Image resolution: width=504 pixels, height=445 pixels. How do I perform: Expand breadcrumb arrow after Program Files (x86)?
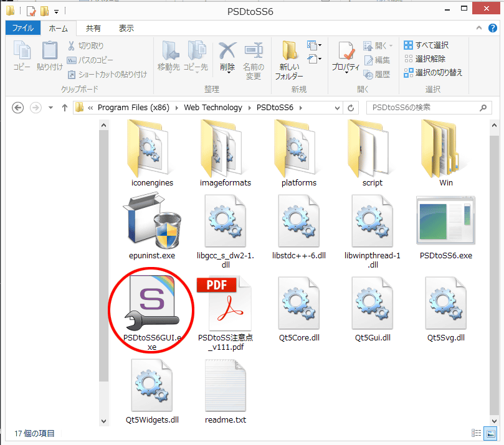[x=177, y=108]
